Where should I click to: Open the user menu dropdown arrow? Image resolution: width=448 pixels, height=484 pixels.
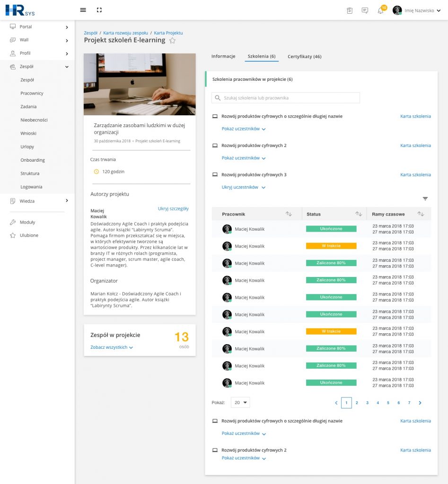click(439, 10)
